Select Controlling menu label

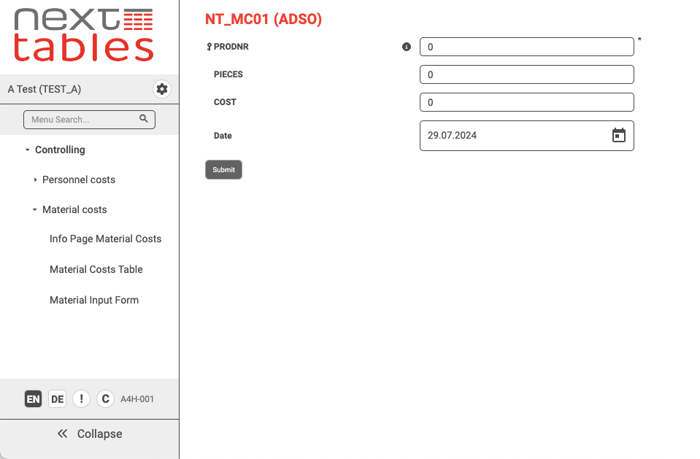[x=60, y=150]
